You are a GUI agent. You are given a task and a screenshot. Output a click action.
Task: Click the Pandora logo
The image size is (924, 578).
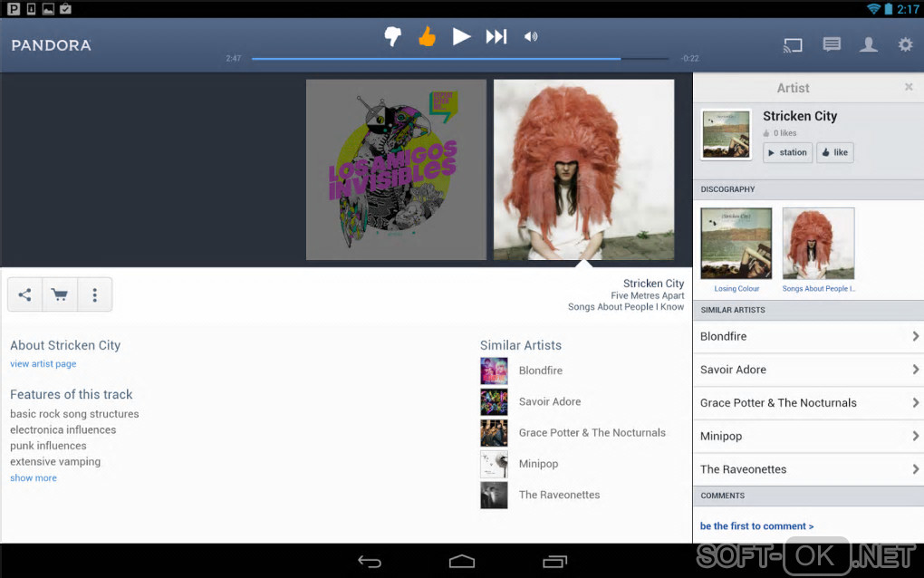pyautogui.click(x=52, y=45)
